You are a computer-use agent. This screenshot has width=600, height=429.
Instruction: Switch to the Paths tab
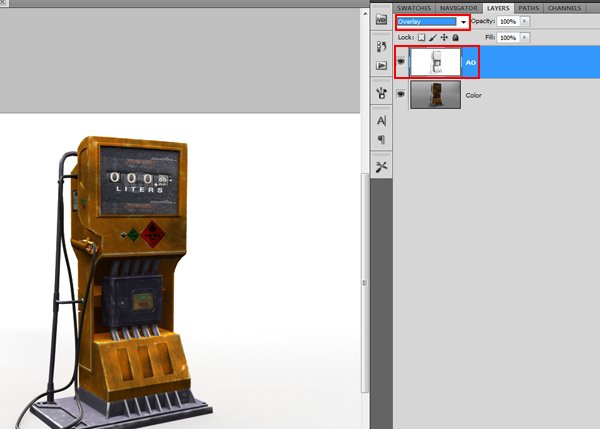[x=529, y=8]
